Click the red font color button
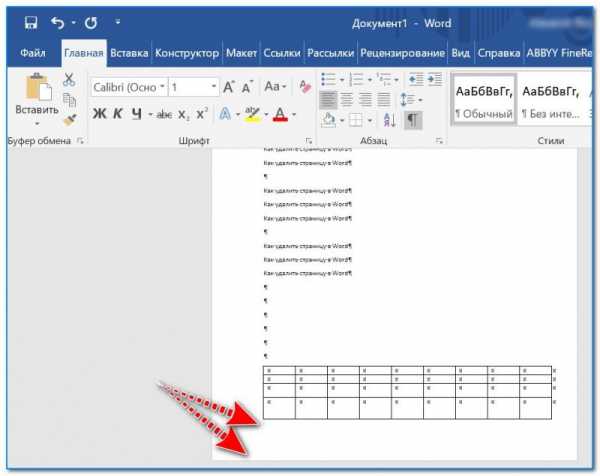600x476 pixels. pos(280,114)
